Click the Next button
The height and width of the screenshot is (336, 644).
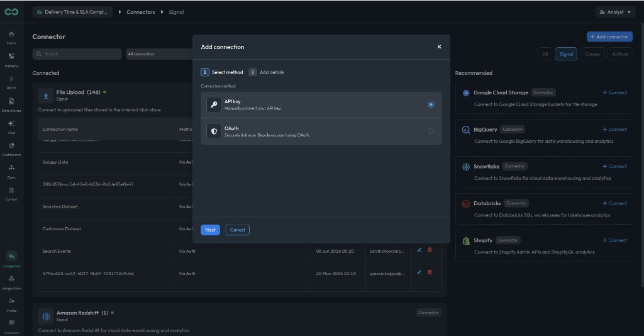210,230
